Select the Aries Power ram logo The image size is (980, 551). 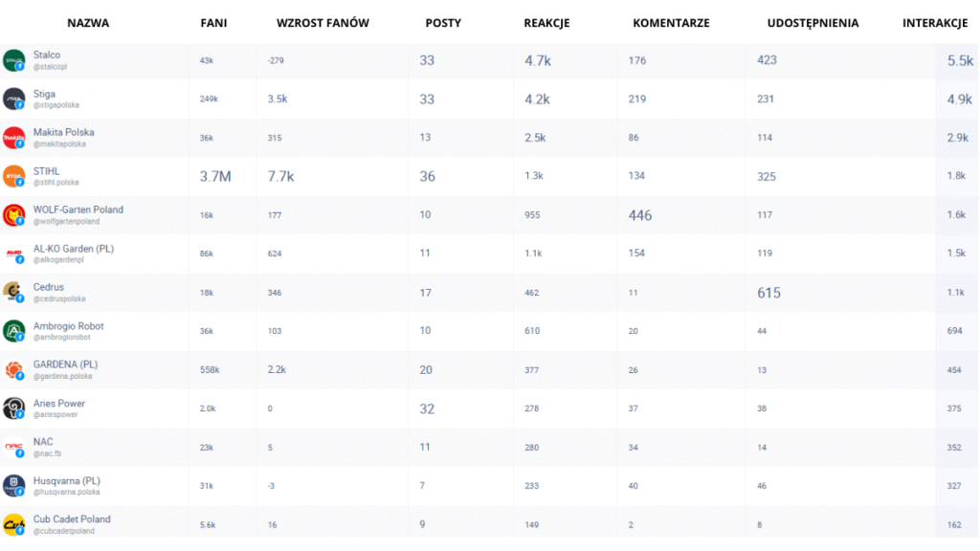(x=13, y=408)
